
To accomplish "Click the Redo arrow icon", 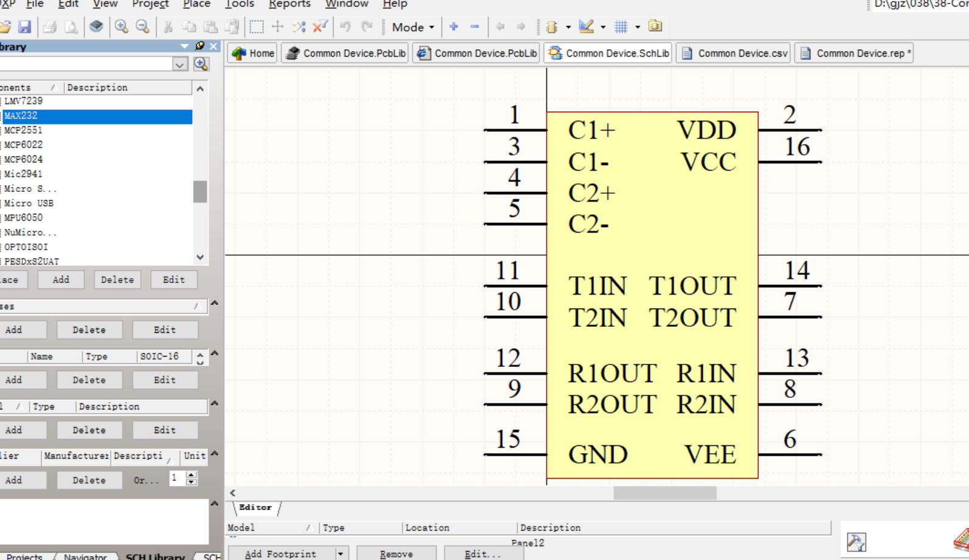I will tap(367, 27).
